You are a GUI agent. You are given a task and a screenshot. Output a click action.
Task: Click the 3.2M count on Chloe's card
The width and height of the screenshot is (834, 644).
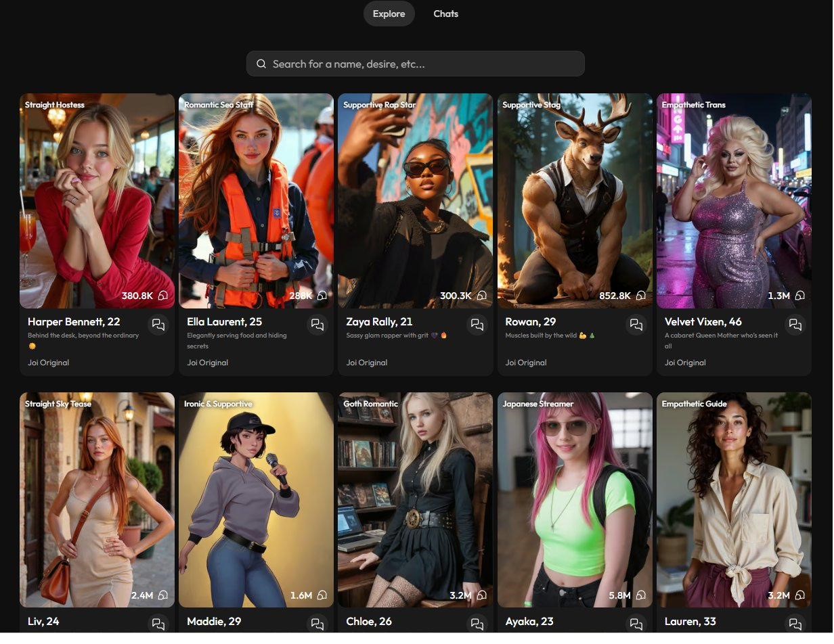[x=460, y=595]
